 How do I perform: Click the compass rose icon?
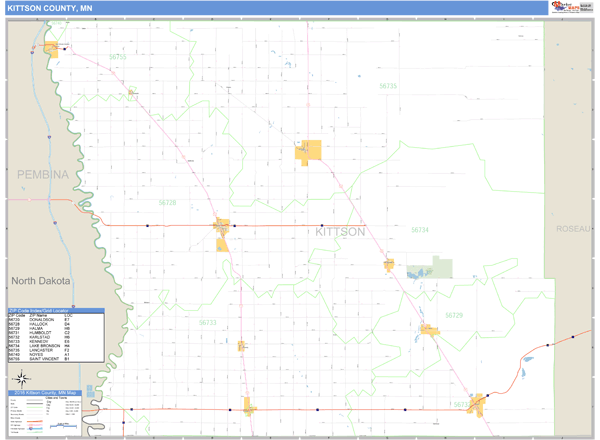20,379
